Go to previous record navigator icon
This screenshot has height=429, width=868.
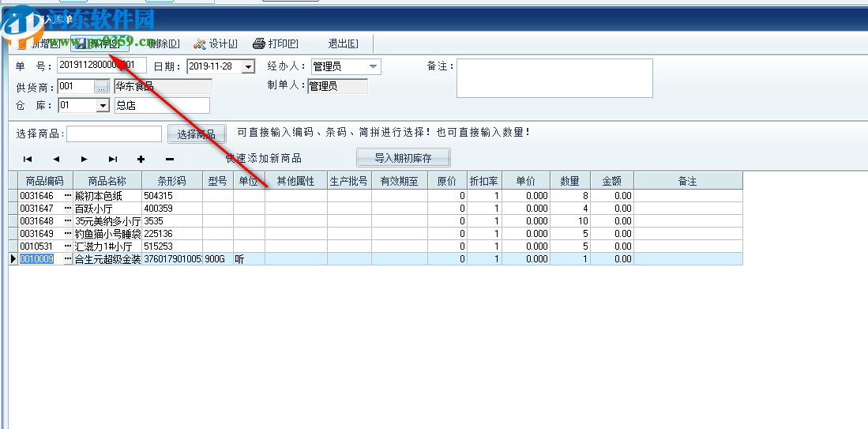point(56,160)
